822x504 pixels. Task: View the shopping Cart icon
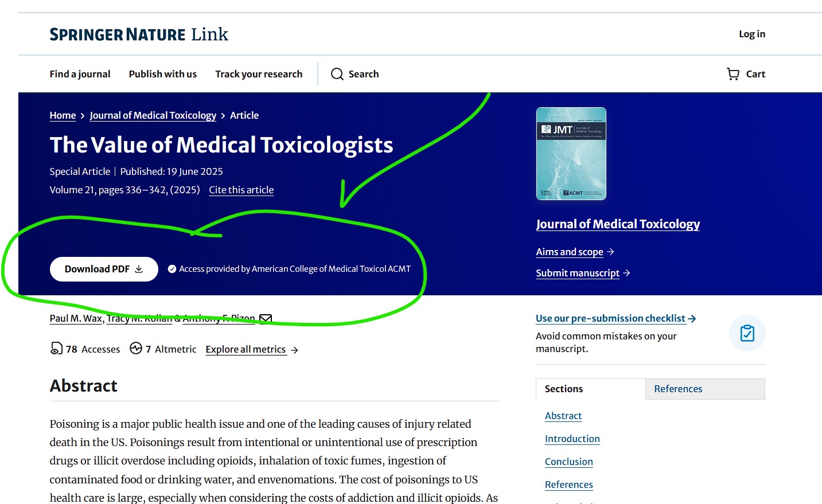(x=733, y=73)
